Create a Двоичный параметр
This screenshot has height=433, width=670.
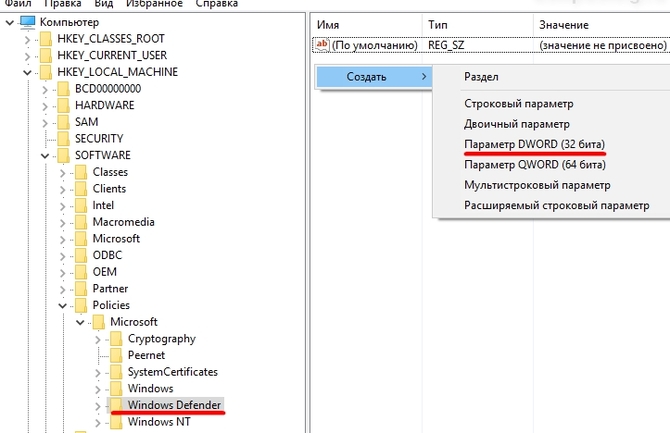coord(517,124)
